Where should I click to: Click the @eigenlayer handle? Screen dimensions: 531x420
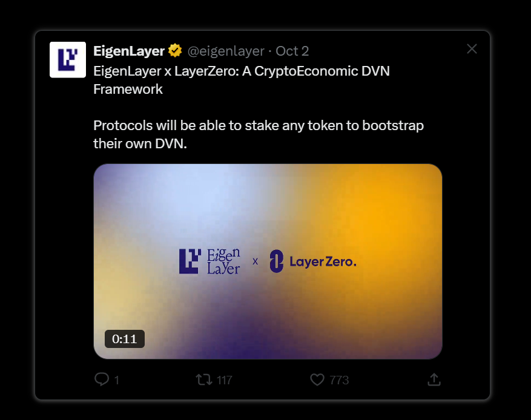click(226, 51)
